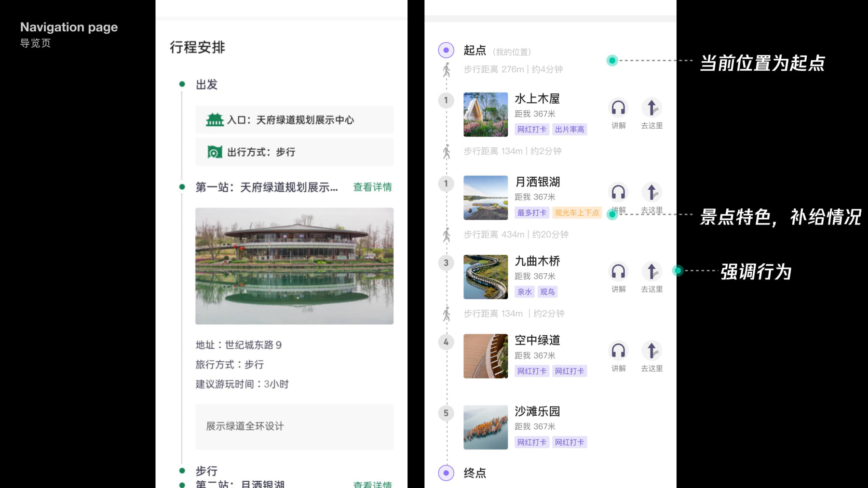
Task: Select the 起点 start point marker
Action: (447, 50)
